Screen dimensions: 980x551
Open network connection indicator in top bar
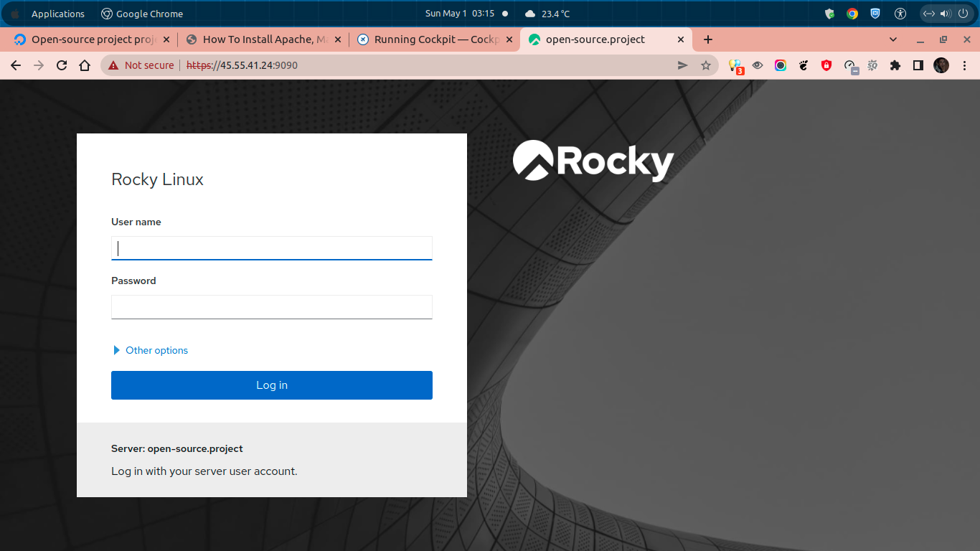(x=928, y=14)
